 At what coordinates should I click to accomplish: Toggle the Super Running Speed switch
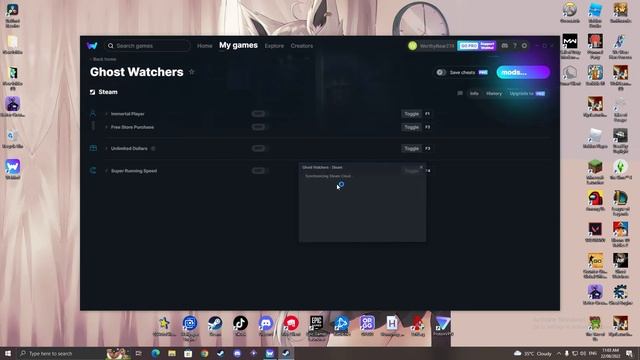pyautogui.click(x=258, y=171)
